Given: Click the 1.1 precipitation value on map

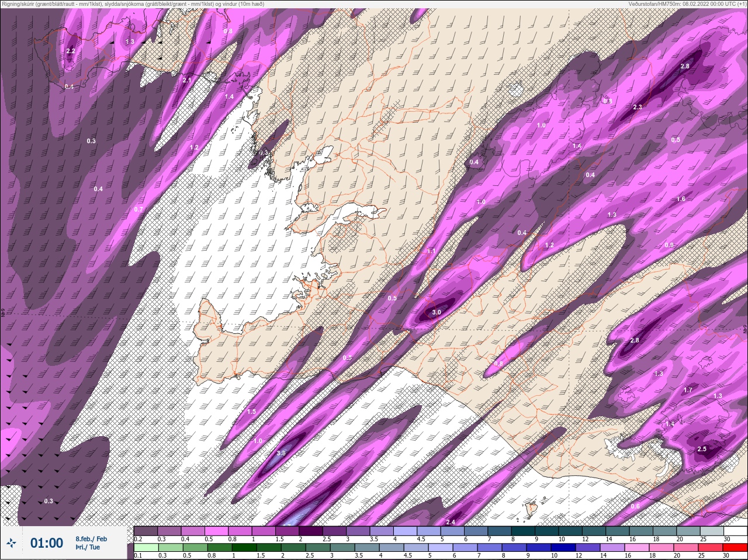Looking at the screenshot, I should (431, 251).
